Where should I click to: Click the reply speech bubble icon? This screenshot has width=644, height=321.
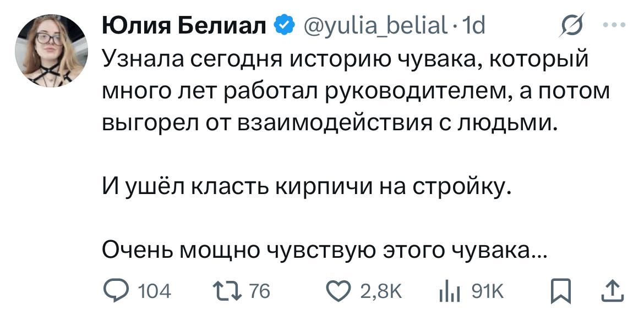coord(114,291)
